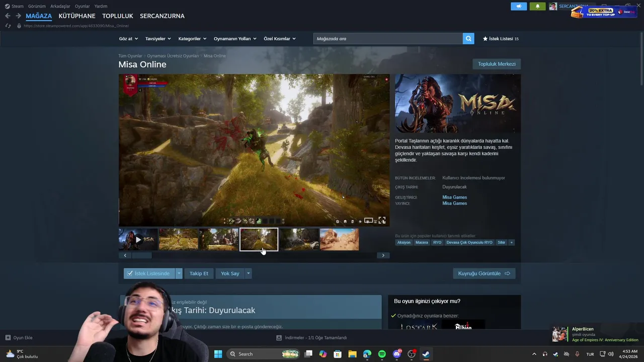The height and width of the screenshot is (362, 644).
Task: Play the trailer video thumbnail
Action: pos(138,240)
